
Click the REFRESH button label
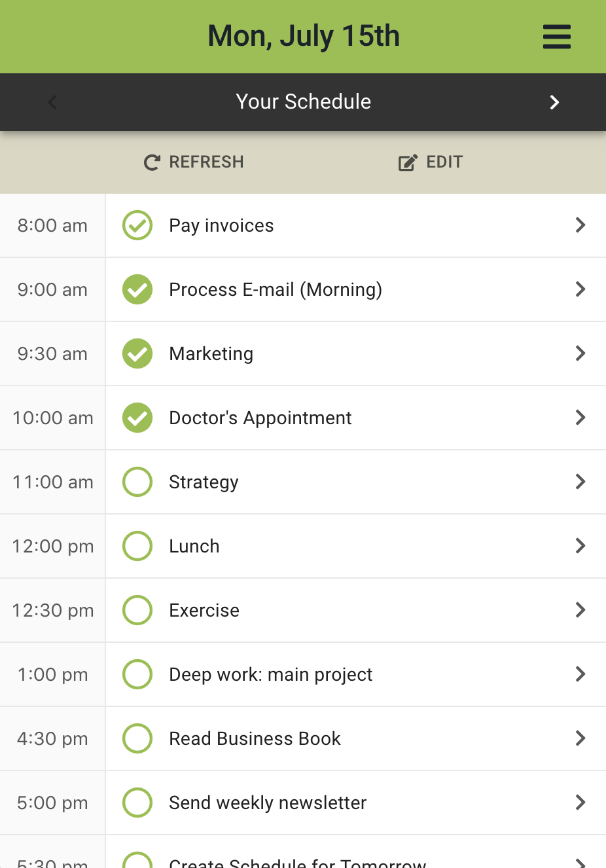(x=206, y=162)
